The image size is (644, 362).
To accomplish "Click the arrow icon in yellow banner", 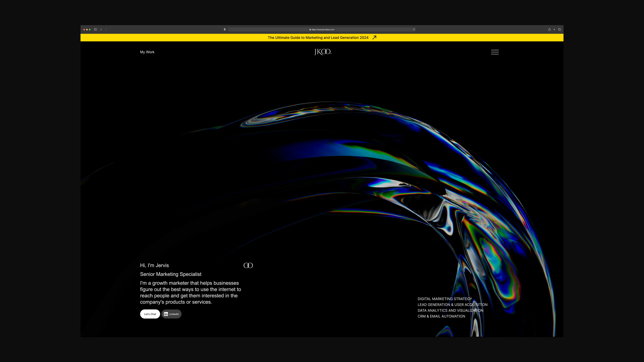I will [x=374, y=38].
